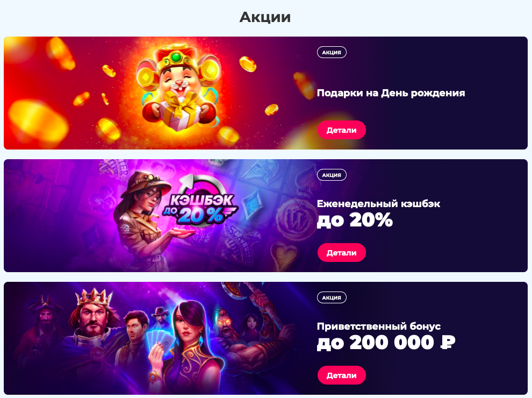Click the Акция tag on the birthday promo

click(332, 52)
